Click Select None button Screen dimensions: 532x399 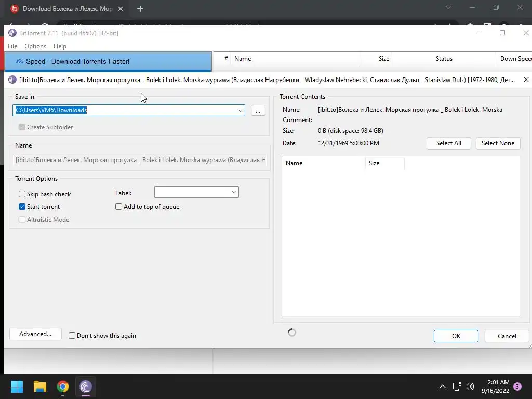click(x=498, y=143)
